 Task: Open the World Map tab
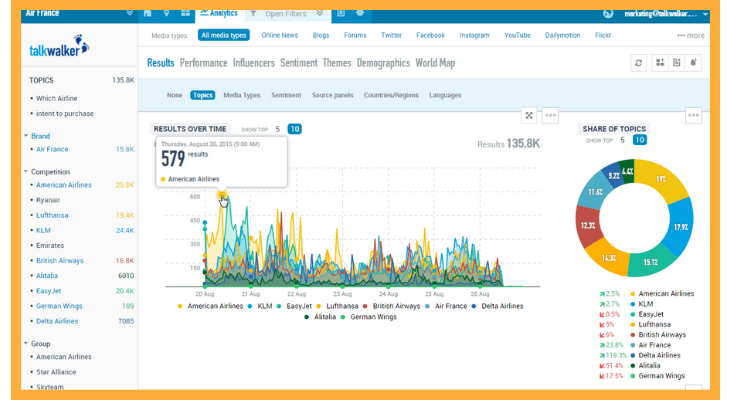point(435,63)
